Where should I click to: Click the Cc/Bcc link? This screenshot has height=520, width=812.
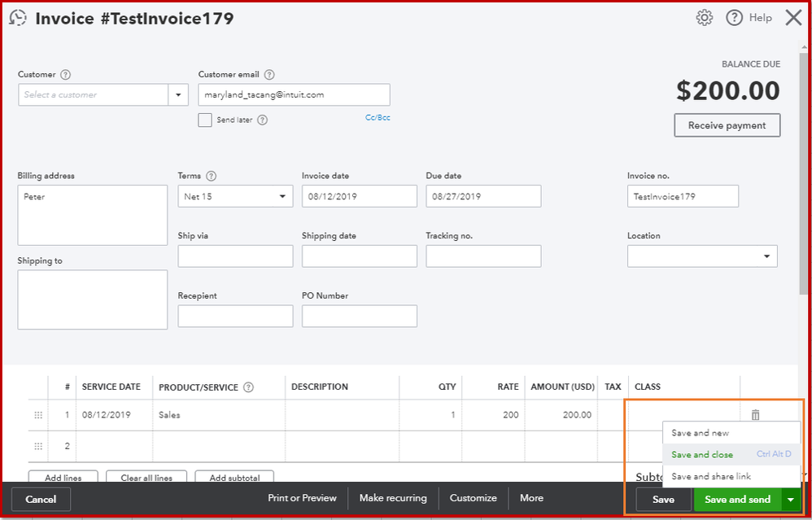[378, 117]
